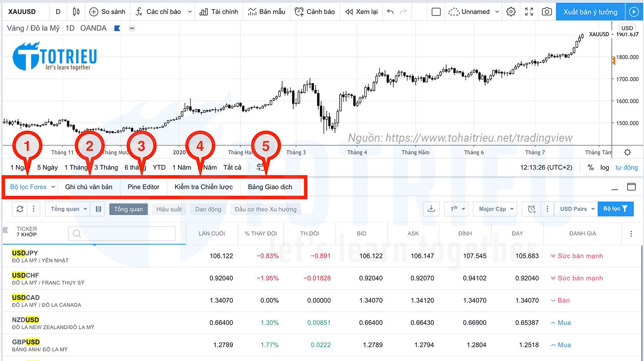This screenshot has height=361, width=644.
Task: Open the Kiểm tra Chiến lược tab
Action: pyautogui.click(x=204, y=187)
